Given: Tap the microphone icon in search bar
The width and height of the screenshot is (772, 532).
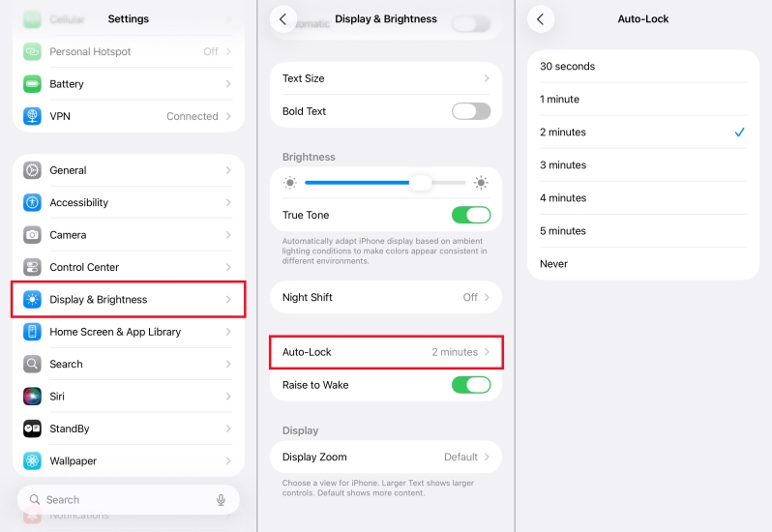Looking at the screenshot, I should click(x=221, y=500).
